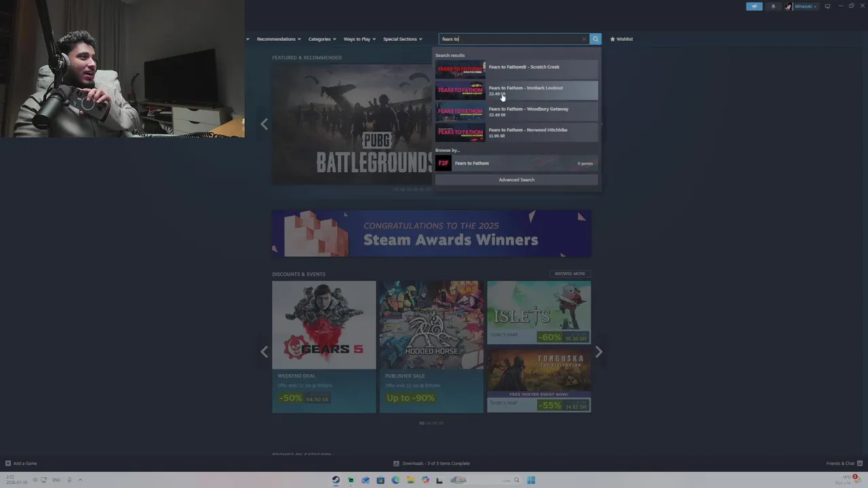The image size is (868, 488).
Task: Open File Explorer from the taskbar
Action: pos(410,480)
